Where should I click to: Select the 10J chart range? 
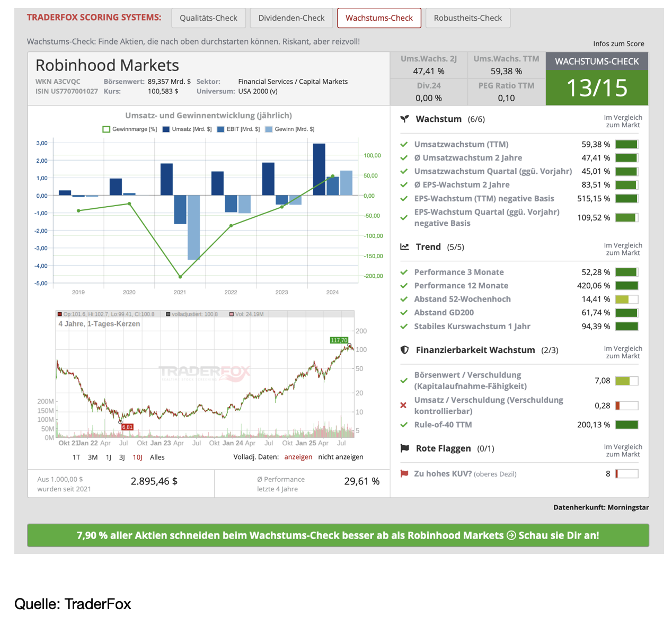(137, 457)
